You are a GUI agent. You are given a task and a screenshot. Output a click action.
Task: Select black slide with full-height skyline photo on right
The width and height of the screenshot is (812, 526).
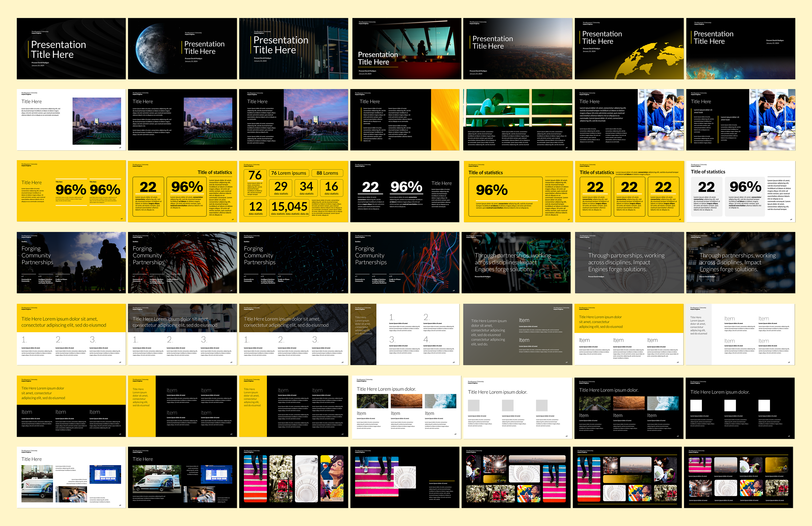(294, 120)
